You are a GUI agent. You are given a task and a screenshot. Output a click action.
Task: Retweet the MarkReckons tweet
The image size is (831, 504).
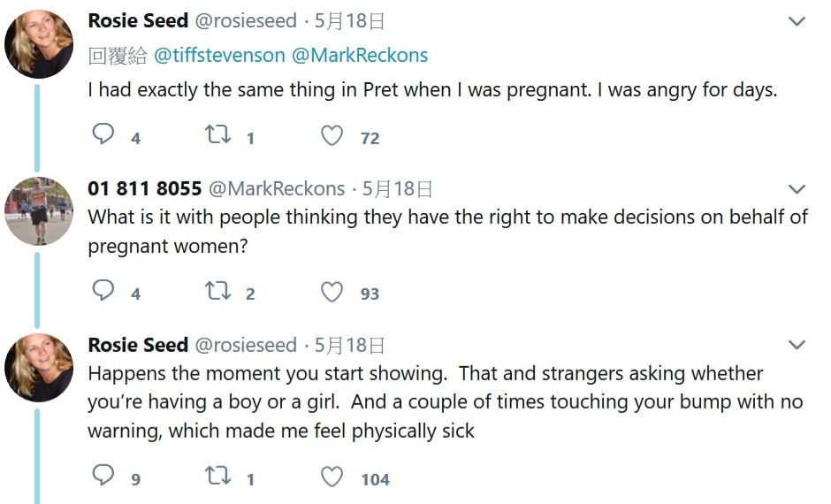point(217,291)
